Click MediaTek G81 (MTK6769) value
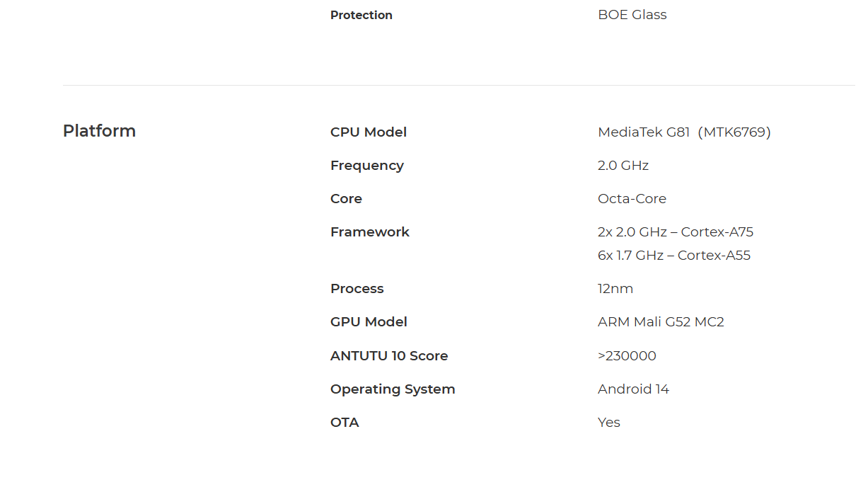This screenshot has width=868, height=492. [684, 132]
